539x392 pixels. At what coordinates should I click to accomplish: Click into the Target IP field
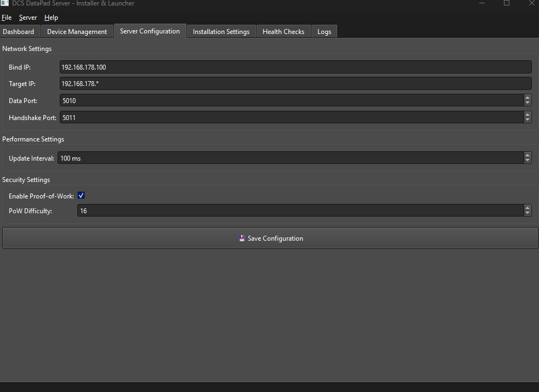pyautogui.click(x=296, y=83)
